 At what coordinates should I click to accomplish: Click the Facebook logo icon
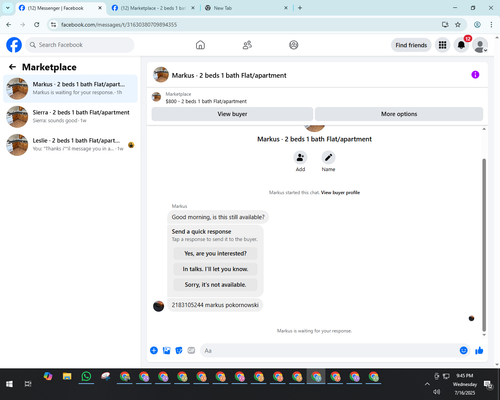coord(14,45)
